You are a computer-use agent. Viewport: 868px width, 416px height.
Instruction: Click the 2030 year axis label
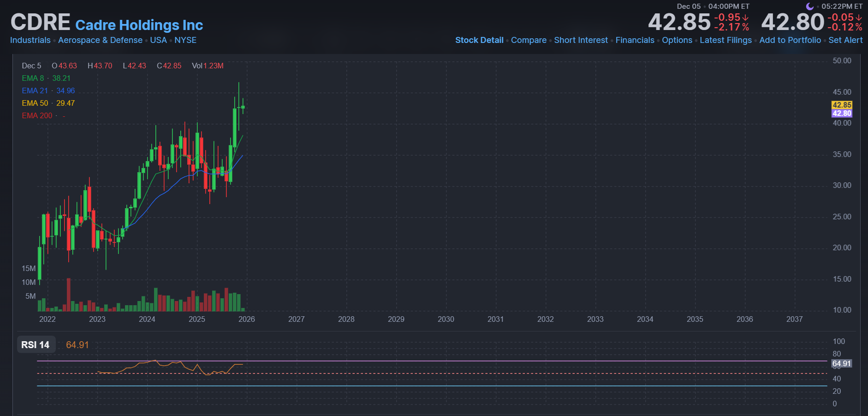(x=446, y=319)
